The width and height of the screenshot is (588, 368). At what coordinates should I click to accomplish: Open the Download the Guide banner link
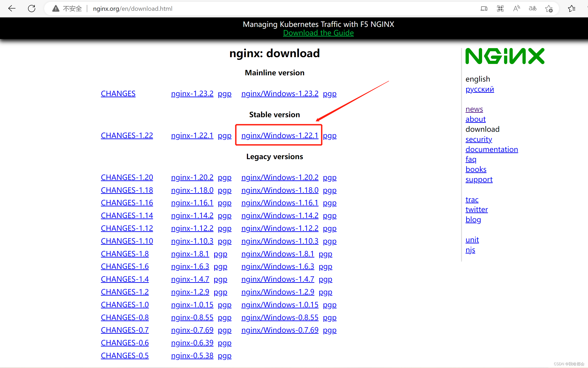coord(318,33)
